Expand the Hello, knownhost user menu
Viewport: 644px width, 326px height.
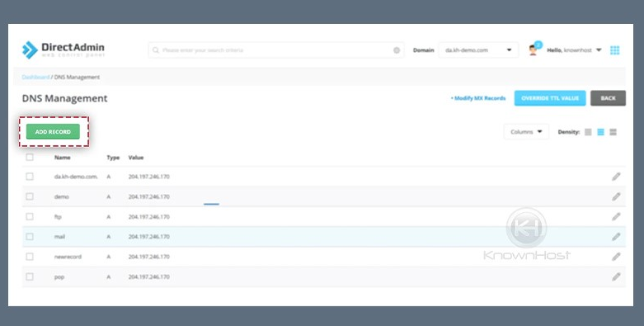pyautogui.click(x=574, y=50)
